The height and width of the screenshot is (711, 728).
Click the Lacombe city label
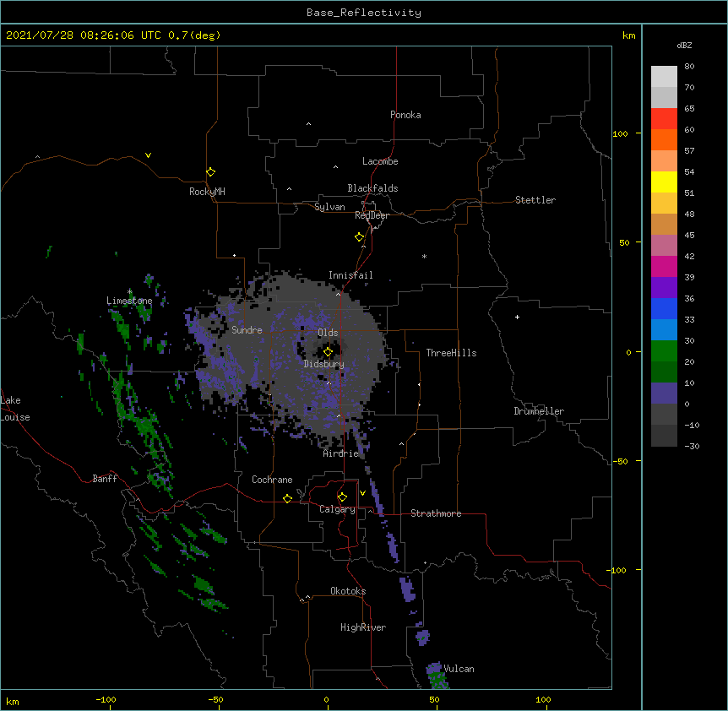(380, 161)
